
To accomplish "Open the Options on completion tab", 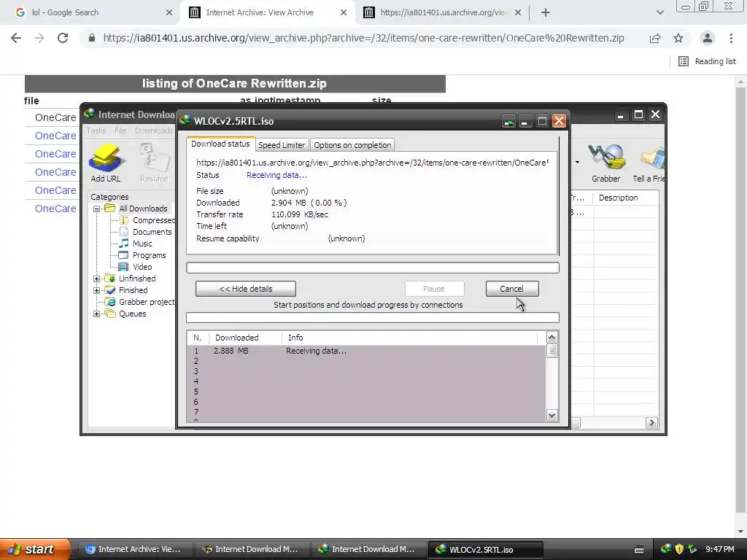I will (352, 145).
